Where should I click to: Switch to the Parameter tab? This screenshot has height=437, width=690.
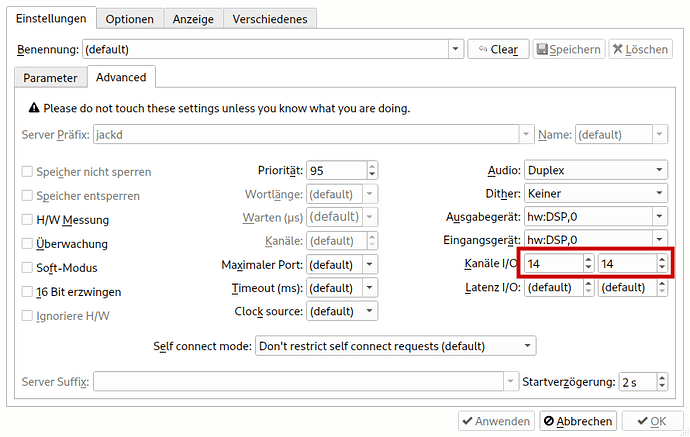(x=50, y=77)
